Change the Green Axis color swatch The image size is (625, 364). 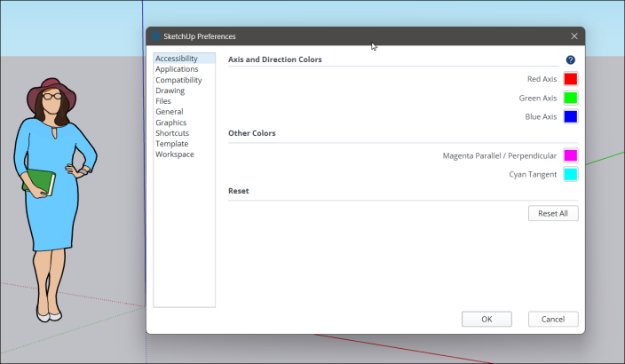pyautogui.click(x=570, y=98)
